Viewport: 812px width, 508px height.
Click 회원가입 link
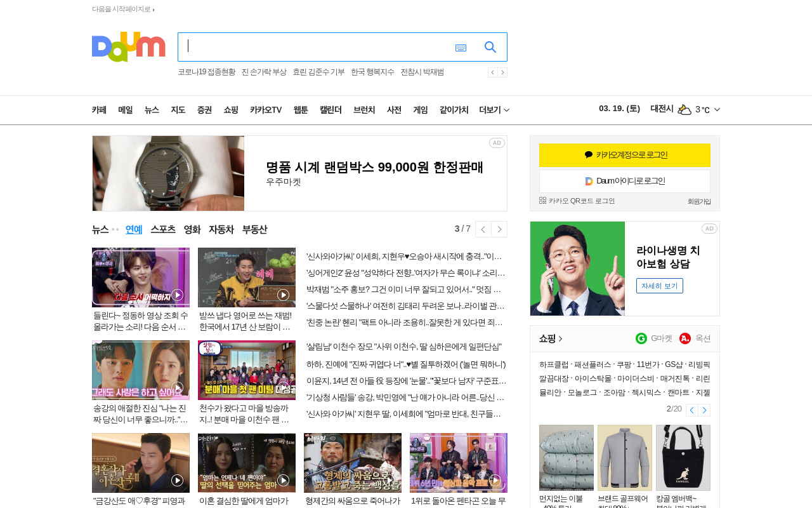[x=699, y=201]
